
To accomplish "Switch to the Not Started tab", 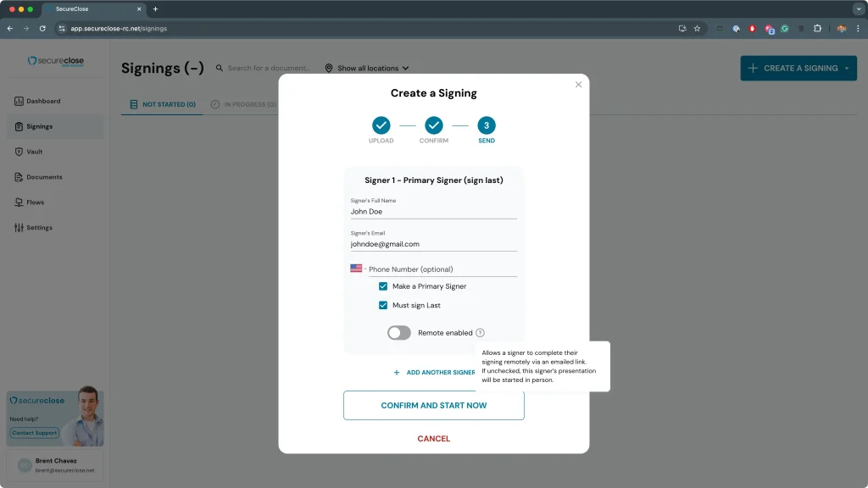I will (163, 105).
